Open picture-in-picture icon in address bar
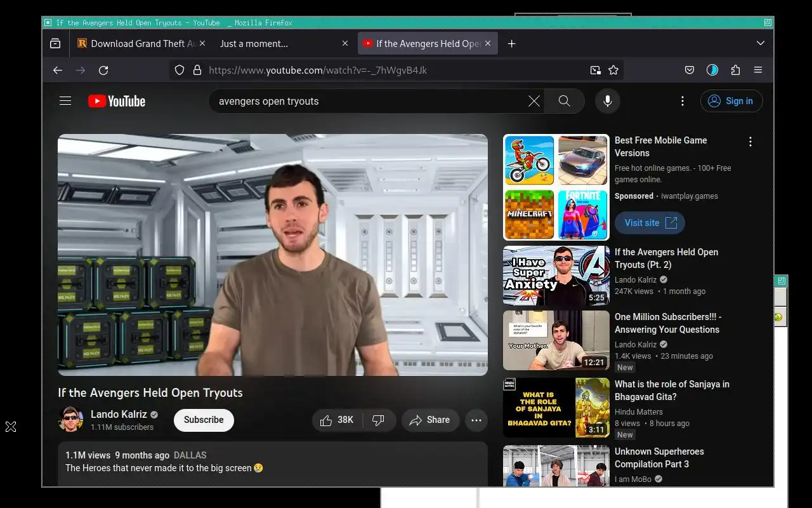The height and width of the screenshot is (508, 812). pos(595,70)
